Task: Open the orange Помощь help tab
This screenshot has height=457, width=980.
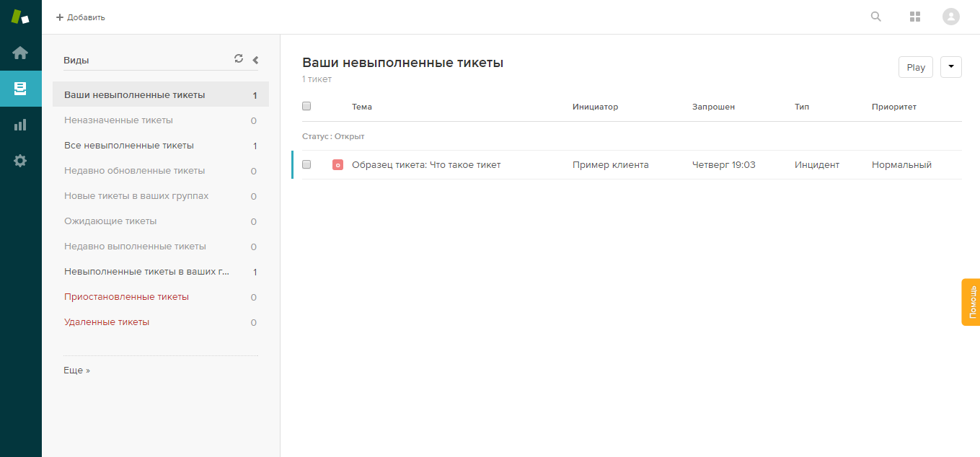Action: 971,302
